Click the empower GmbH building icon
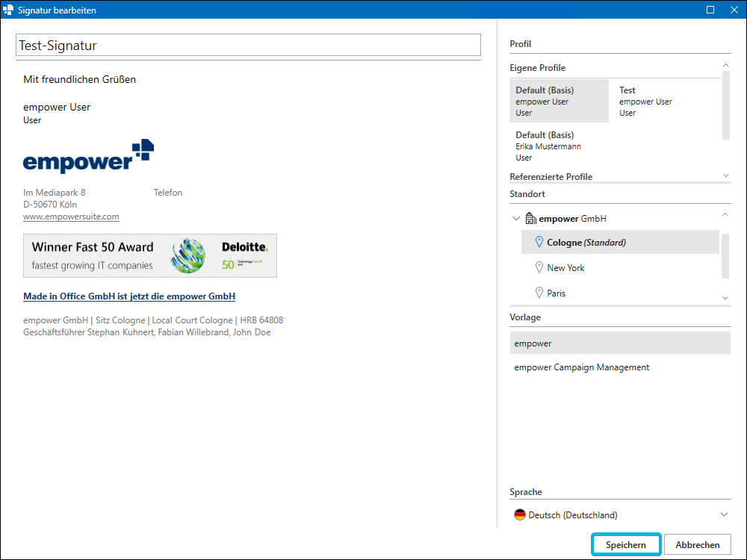Image resolution: width=747 pixels, height=560 pixels. [530, 219]
